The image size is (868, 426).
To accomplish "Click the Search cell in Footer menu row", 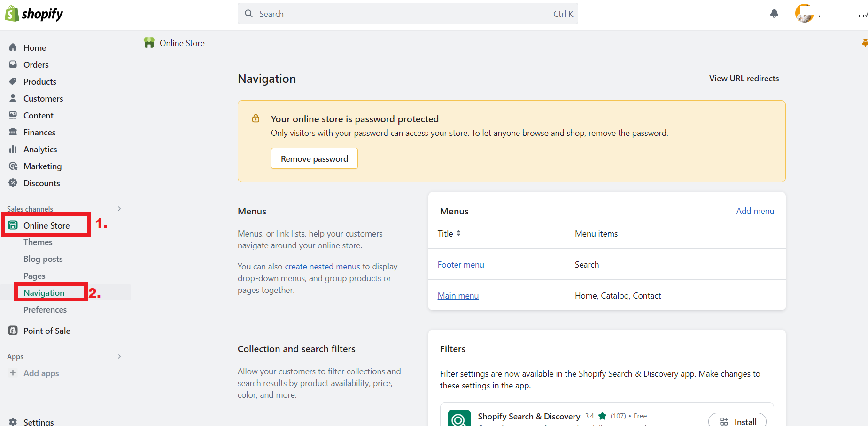I will pyautogui.click(x=587, y=265).
